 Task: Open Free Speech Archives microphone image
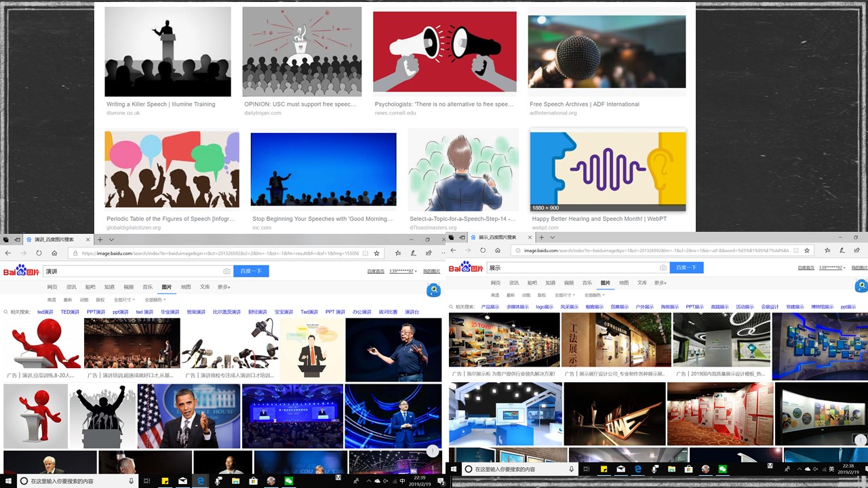tap(607, 52)
